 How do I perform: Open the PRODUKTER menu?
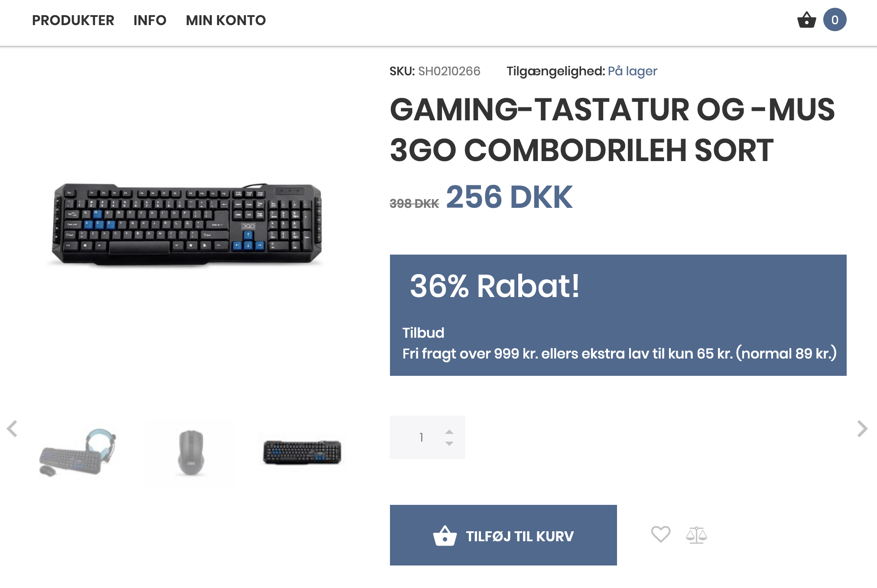pyautogui.click(x=73, y=20)
